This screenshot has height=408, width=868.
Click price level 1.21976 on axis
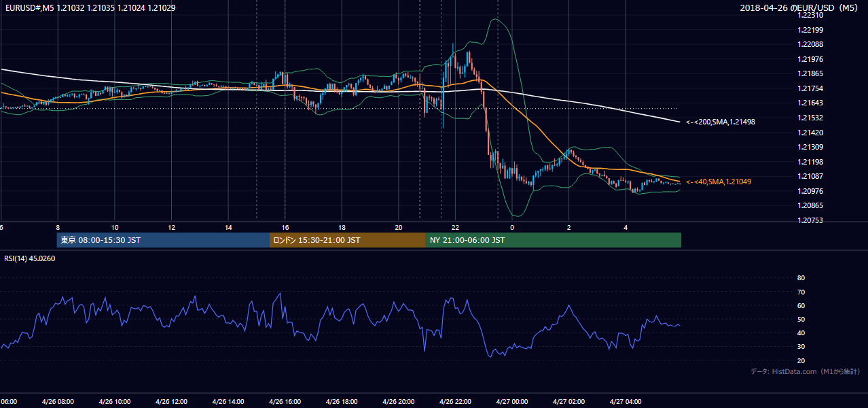810,59
